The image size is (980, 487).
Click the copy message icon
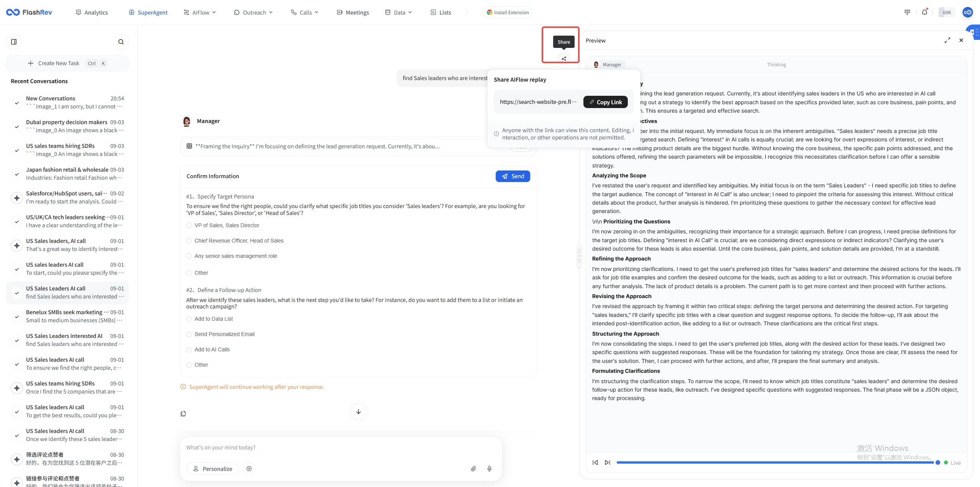183,414
